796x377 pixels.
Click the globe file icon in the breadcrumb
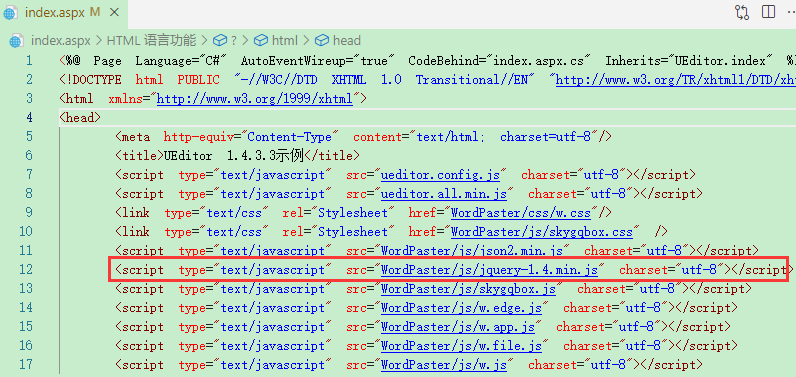[17, 41]
